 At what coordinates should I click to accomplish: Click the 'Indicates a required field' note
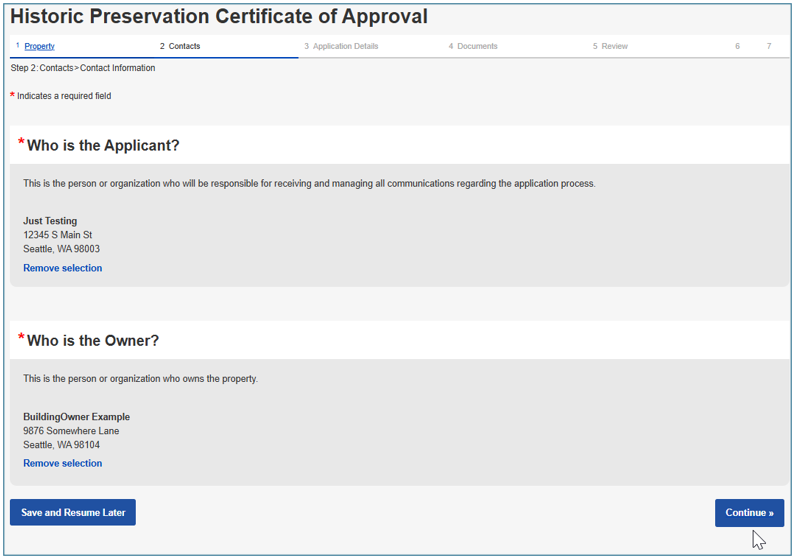(64, 96)
